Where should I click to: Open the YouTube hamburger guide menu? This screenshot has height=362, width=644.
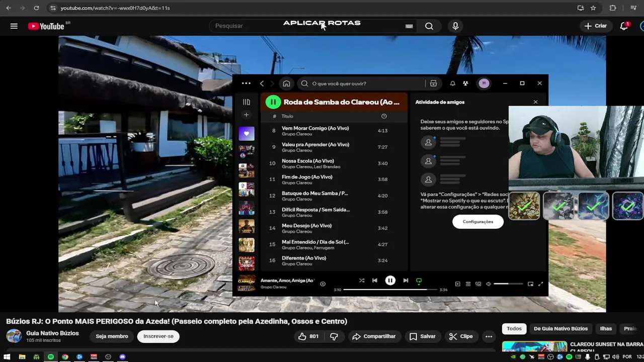[x=14, y=26]
